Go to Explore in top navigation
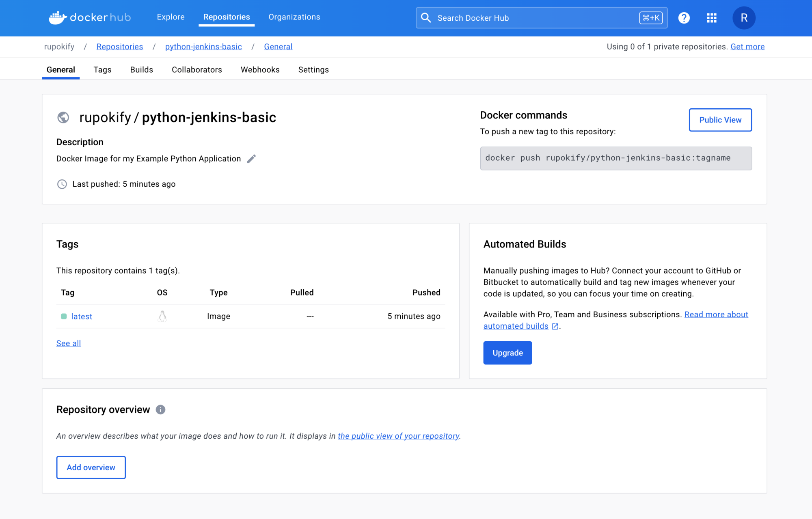This screenshot has width=812, height=519. 171,17
